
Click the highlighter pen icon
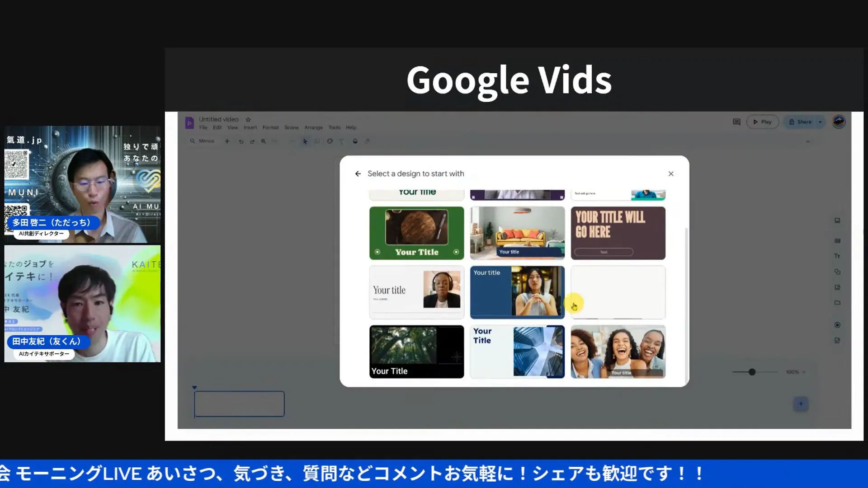pos(368,141)
